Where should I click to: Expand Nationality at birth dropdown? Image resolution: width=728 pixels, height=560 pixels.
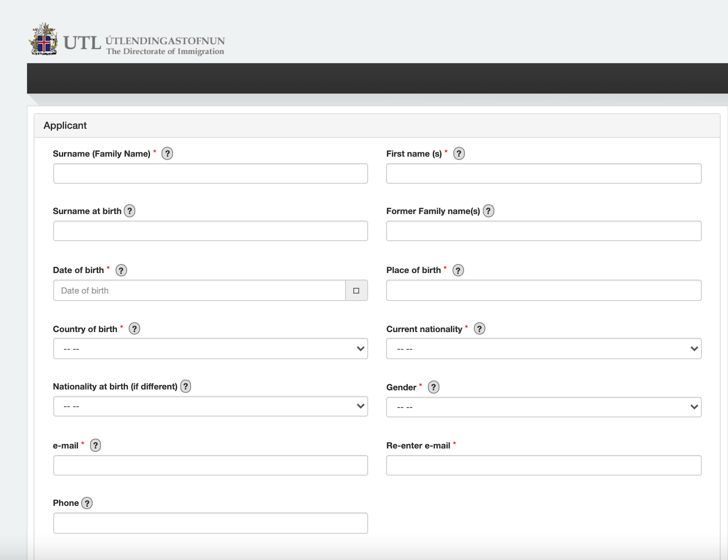pyautogui.click(x=210, y=406)
